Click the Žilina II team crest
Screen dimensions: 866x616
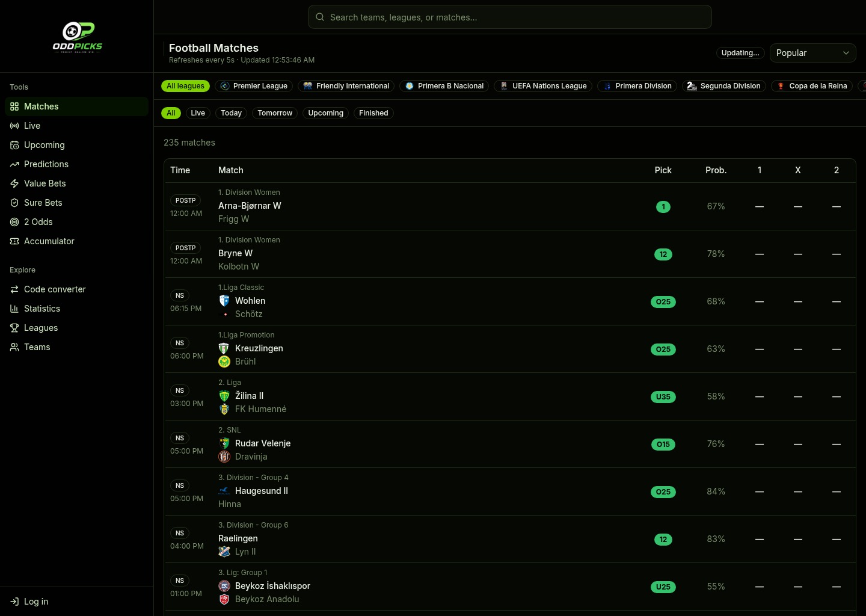click(x=224, y=396)
